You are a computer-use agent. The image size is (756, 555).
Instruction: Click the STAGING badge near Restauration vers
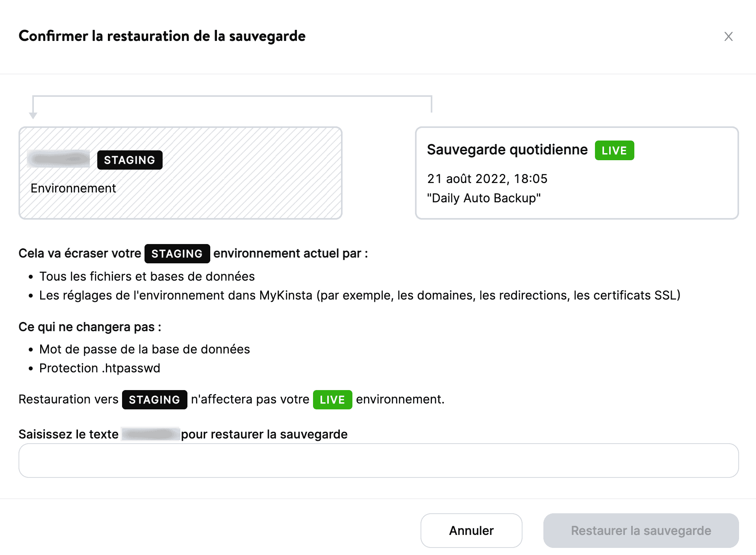(154, 400)
